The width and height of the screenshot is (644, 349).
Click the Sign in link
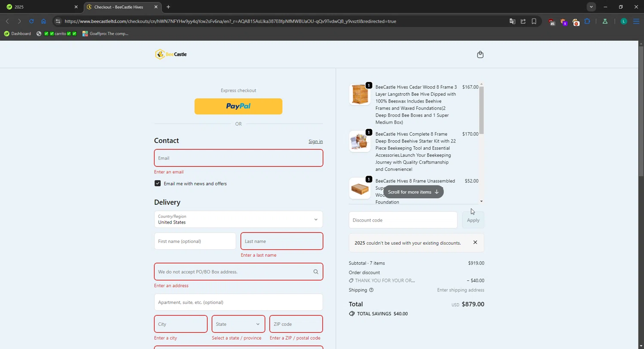316,142
